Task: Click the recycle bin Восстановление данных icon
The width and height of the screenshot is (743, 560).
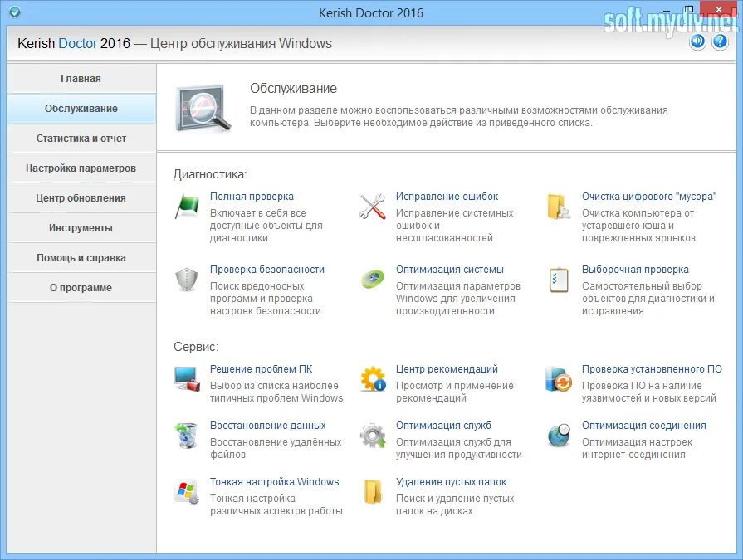Action: coord(187,435)
